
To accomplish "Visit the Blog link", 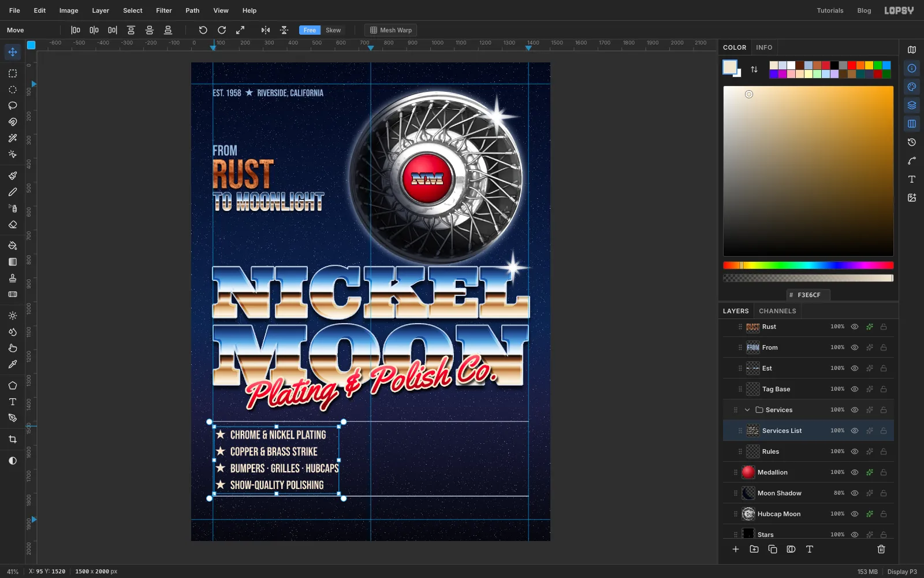I will [864, 10].
